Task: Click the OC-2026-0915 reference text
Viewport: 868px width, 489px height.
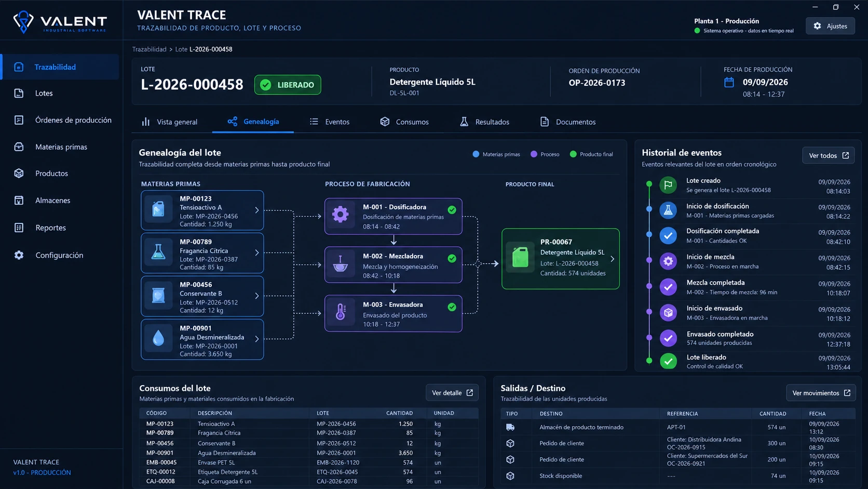Action: (x=686, y=447)
